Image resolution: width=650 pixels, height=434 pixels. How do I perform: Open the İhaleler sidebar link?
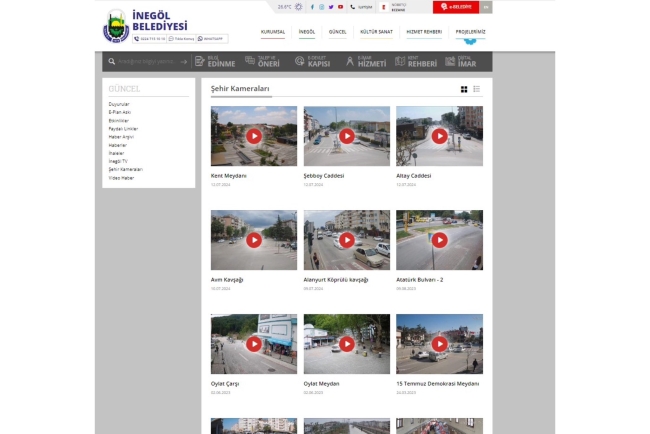pyautogui.click(x=116, y=153)
